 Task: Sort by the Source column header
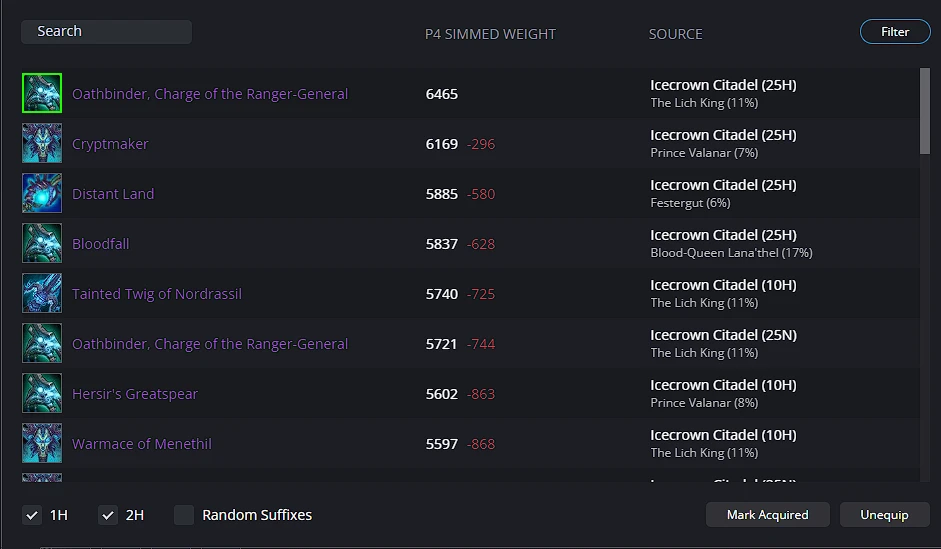click(675, 34)
